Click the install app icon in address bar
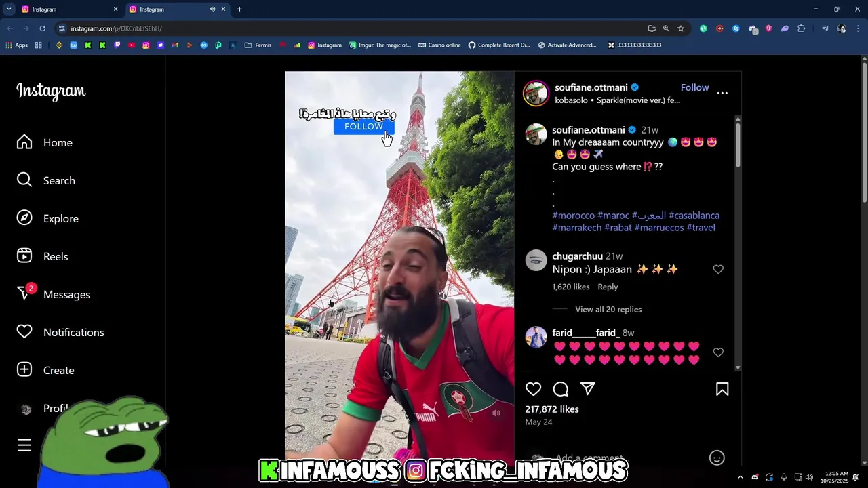The image size is (868, 488). (x=652, y=28)
